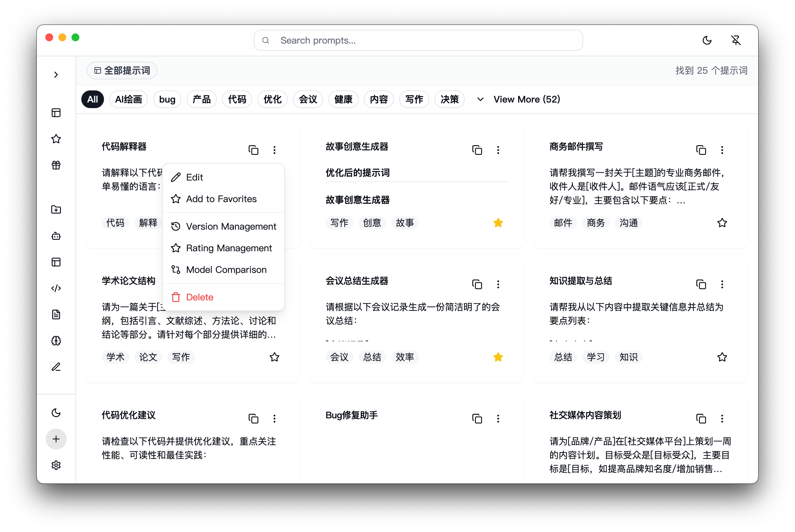Click the plus add prompt button
Image resolution: width=795 pixels, height=532 pixels.
pyautogui.click(x=56, y=439)
